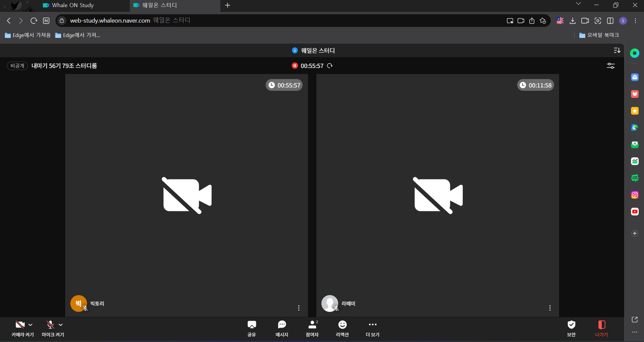Viewport: 644px width, 342px height.
Task: Reset the timer with the refresh icon
Action: coord(330,66)
